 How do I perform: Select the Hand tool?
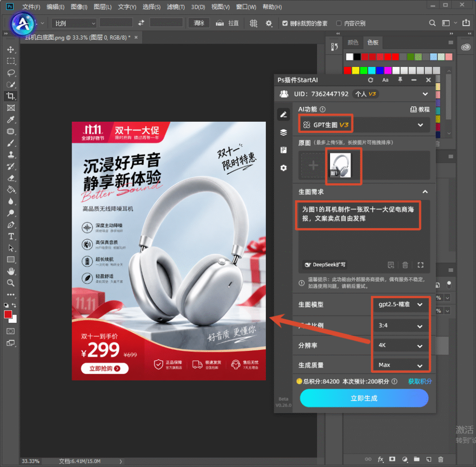click(x=11, y=271)
